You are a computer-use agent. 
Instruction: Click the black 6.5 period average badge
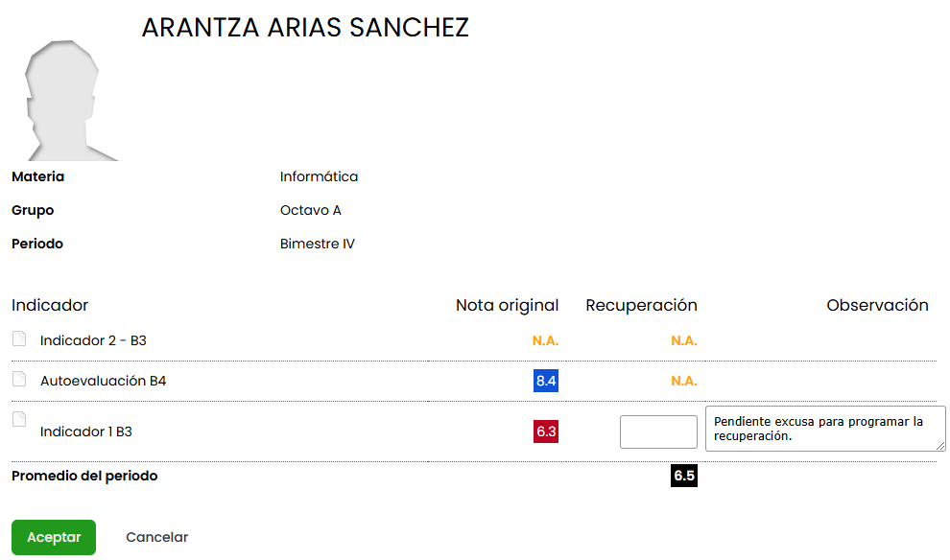point(684,476)
